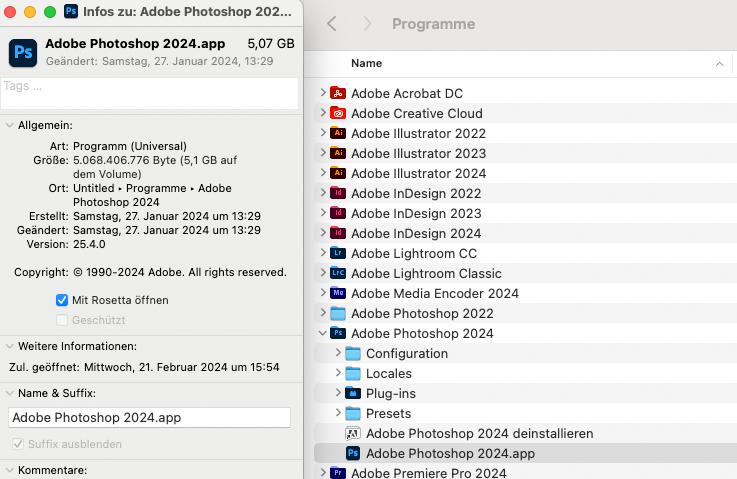Screen dimensions: 737x479
Task: Click the Adobe Illustrator 2024 folder icon
Action: 338,173
